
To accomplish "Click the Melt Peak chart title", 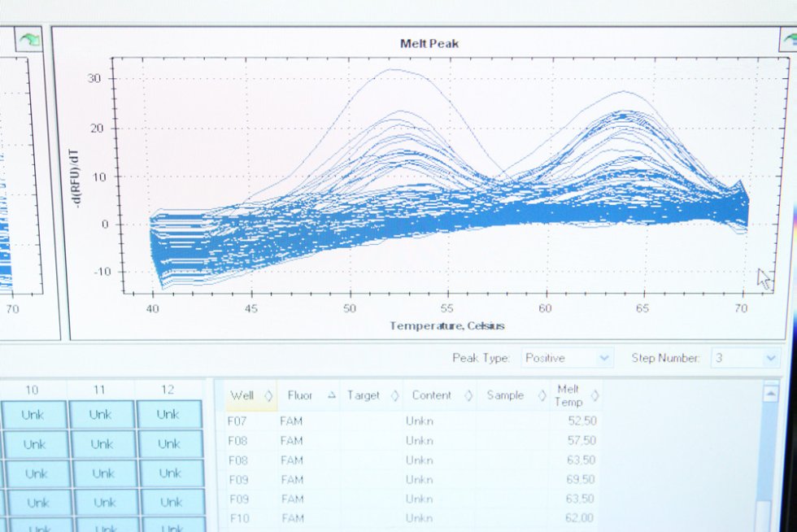I will pos(429,43).
